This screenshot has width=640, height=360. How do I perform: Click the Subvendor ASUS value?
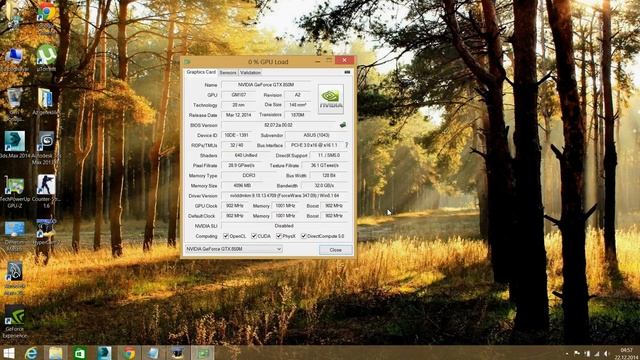[317, 135]
